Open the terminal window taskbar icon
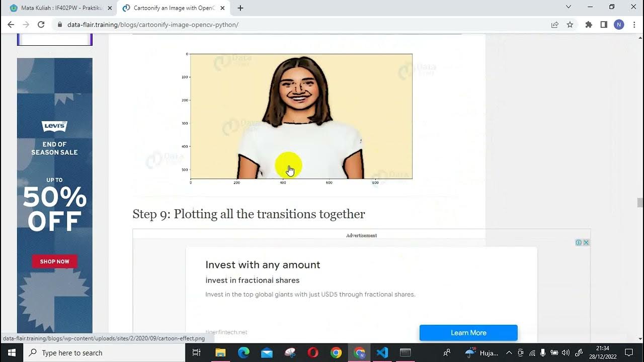Screen dimensions: 644x362 [406, 352]
